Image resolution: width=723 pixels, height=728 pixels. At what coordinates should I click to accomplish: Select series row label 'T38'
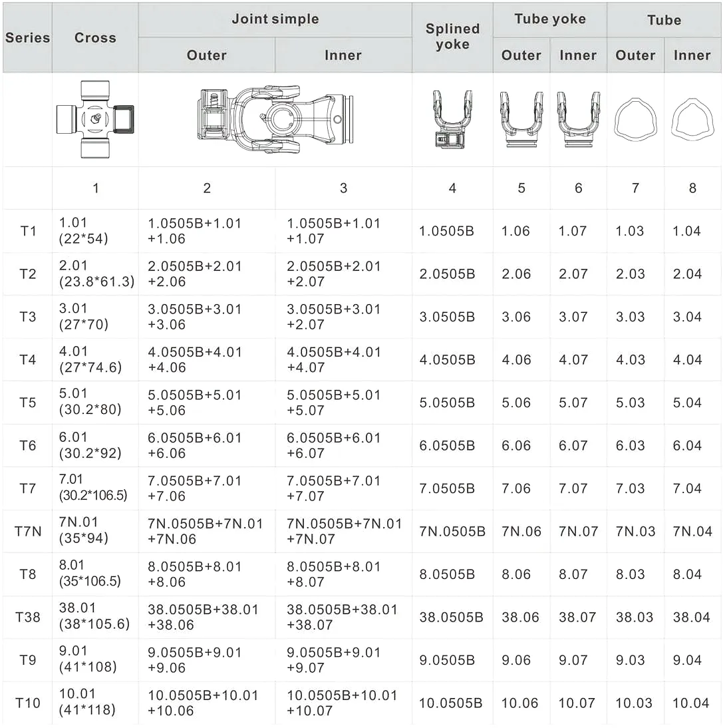tap(28, 617)
